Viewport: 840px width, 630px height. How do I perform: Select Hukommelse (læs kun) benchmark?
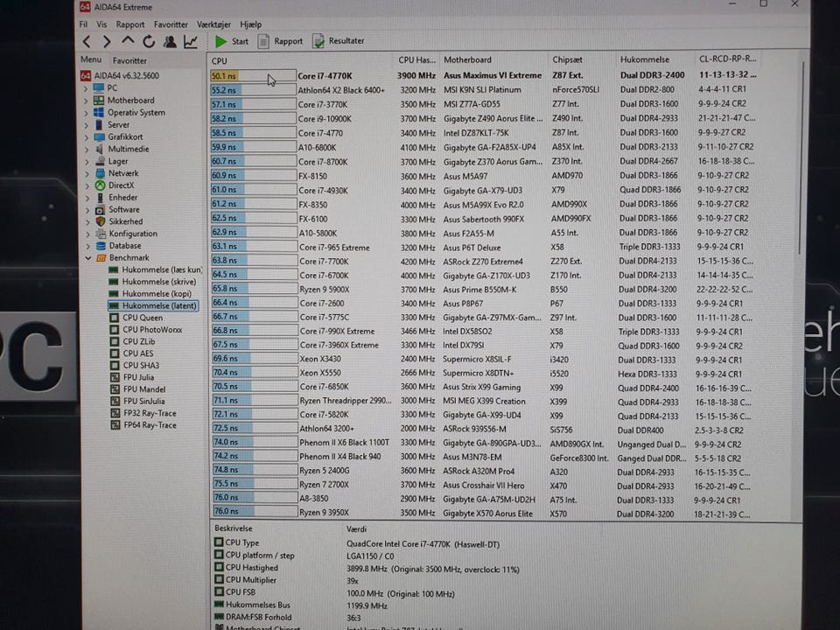click(156, 269)
